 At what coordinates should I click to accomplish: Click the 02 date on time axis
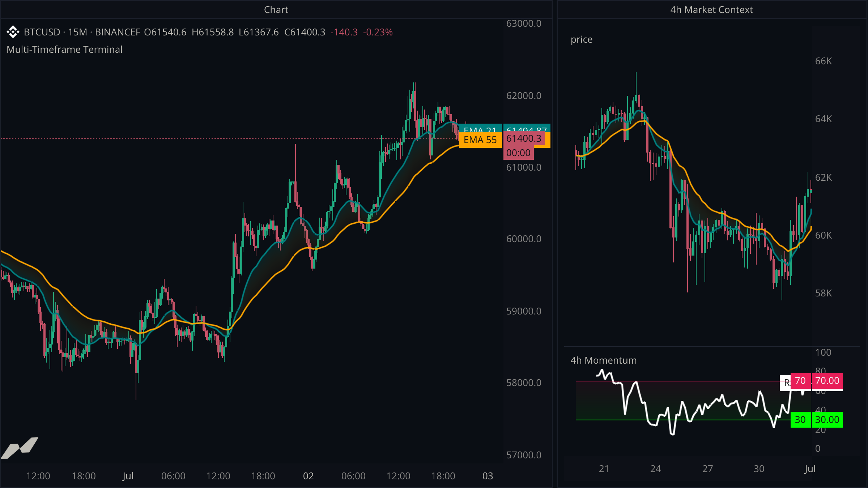[308, 476]
